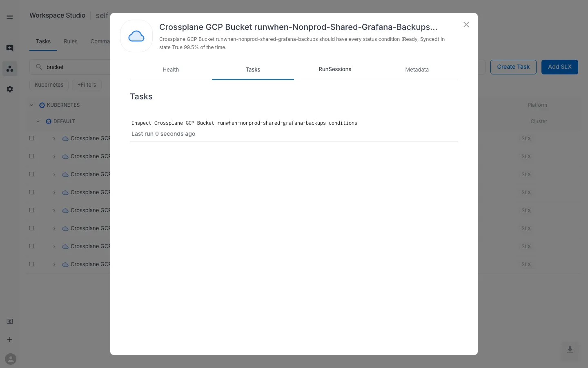Check the third Crossplane GCP row checkbox
Image resolution: width=588 pixels, height=368 pixels.
(x=32, y=174)
